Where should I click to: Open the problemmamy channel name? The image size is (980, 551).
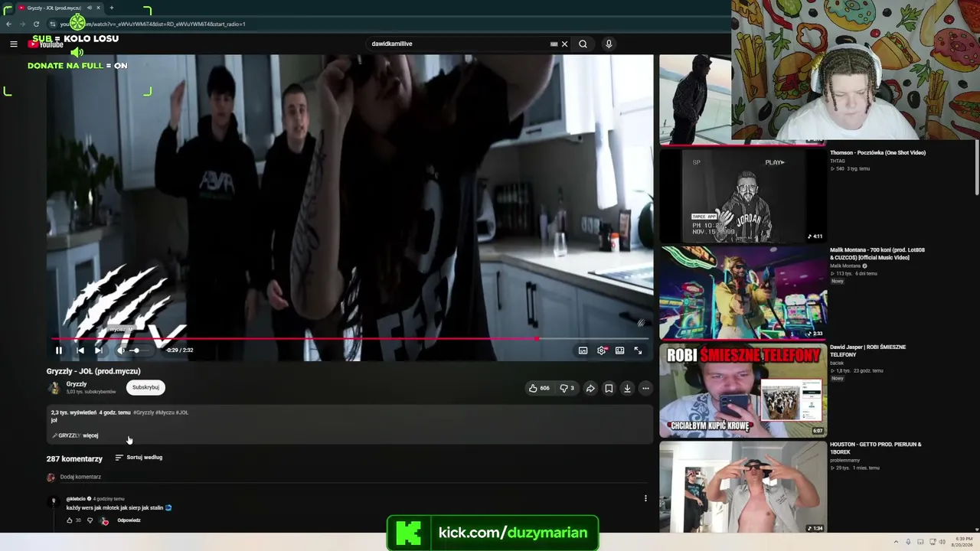coord(846,460)
